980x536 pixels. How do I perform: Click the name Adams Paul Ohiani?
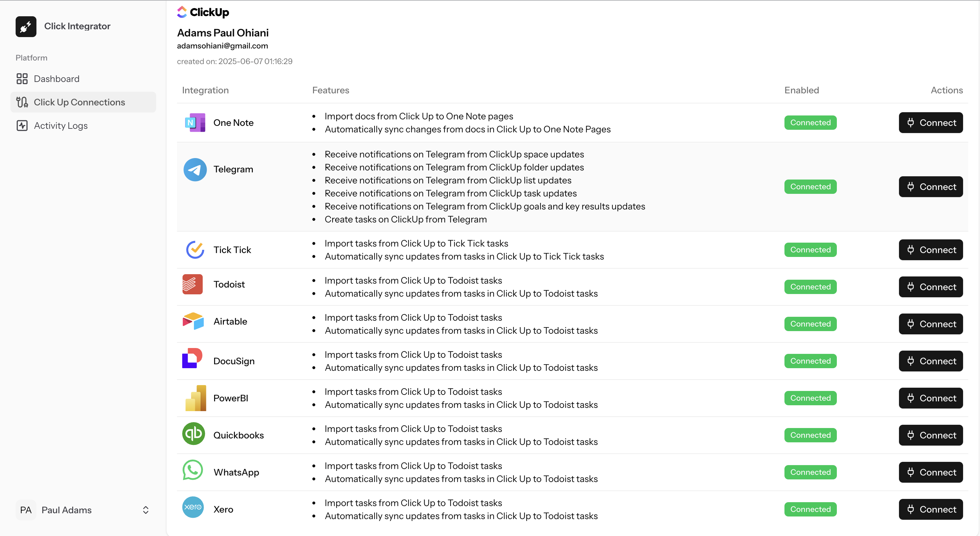[223, 33]
